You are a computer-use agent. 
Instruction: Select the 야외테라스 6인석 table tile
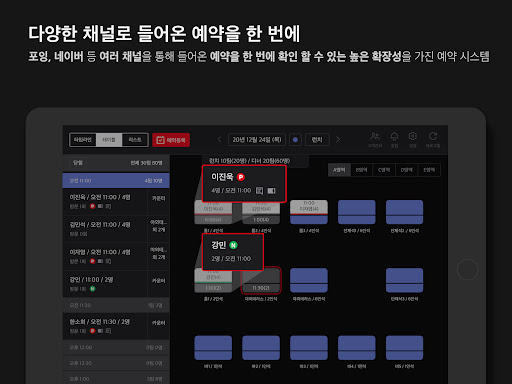pos(309,280)
